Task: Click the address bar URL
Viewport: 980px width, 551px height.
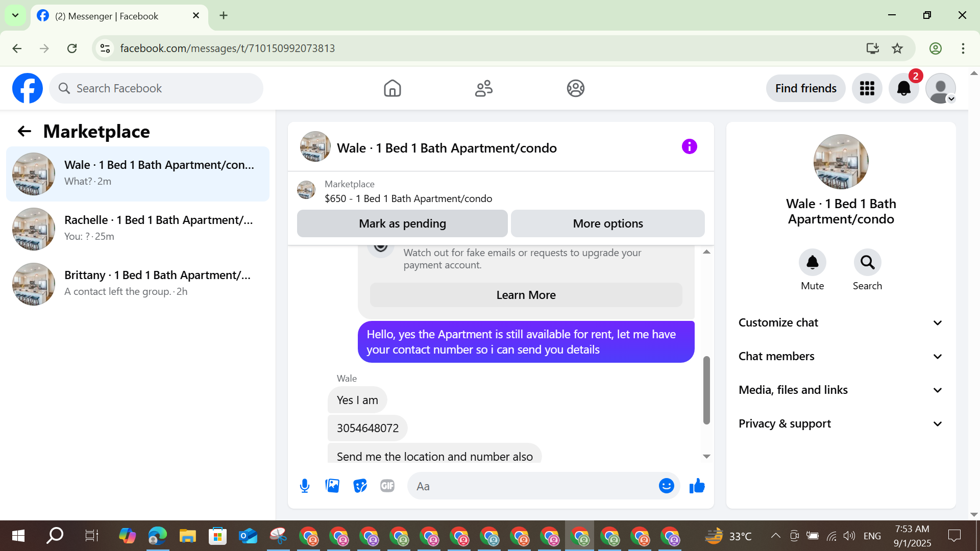Action: coord(228,48)
